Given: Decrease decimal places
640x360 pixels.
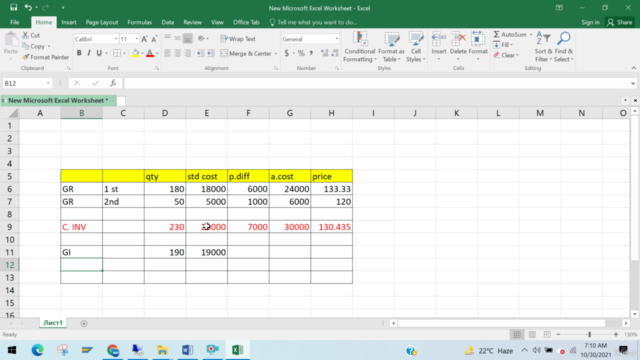Looking at the screenshot, I should (335, 53).
